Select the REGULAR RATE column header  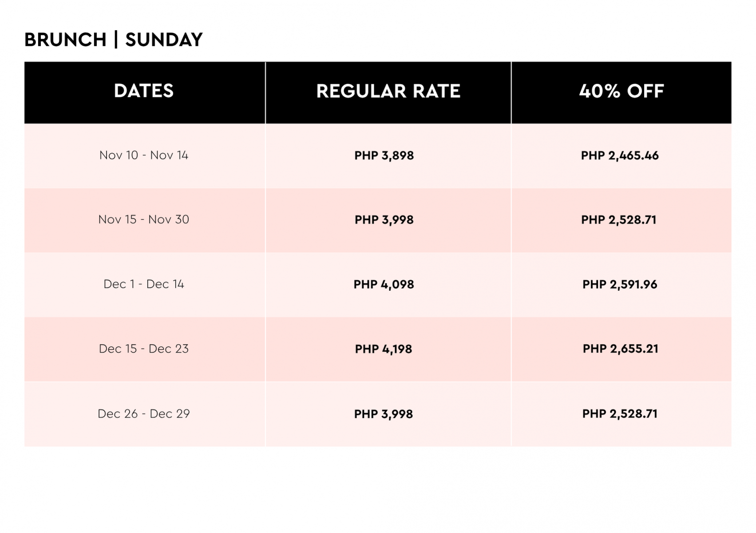[x=388, y=91]
